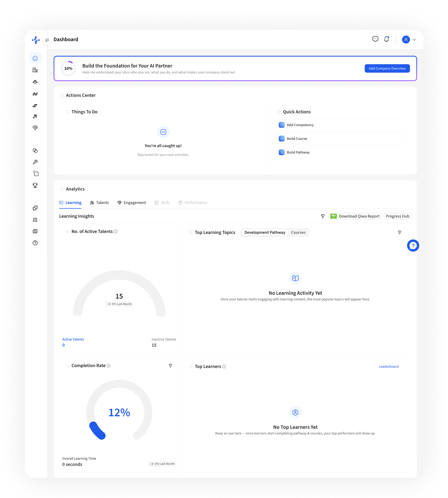Open the trophy sidebar icon
This screenshot has height=498, width=448.
click(x=35, y=185)
